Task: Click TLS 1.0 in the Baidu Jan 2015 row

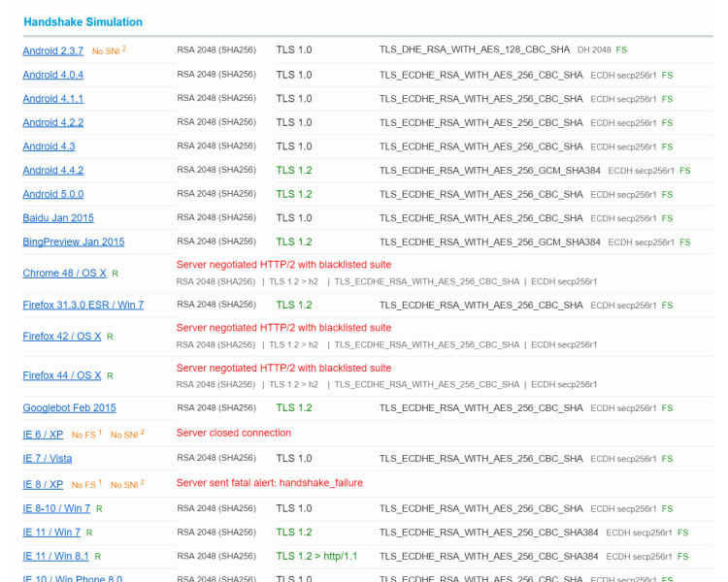Action: (294, 217)
